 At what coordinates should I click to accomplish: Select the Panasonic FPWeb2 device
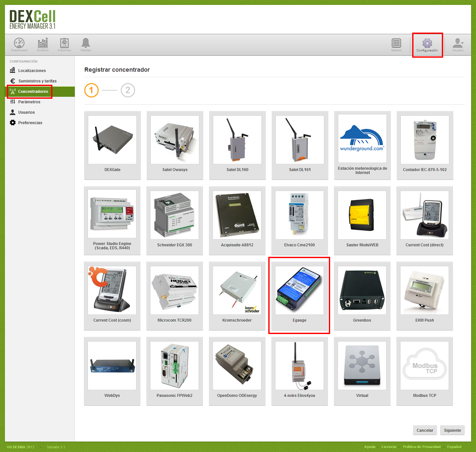175,371
